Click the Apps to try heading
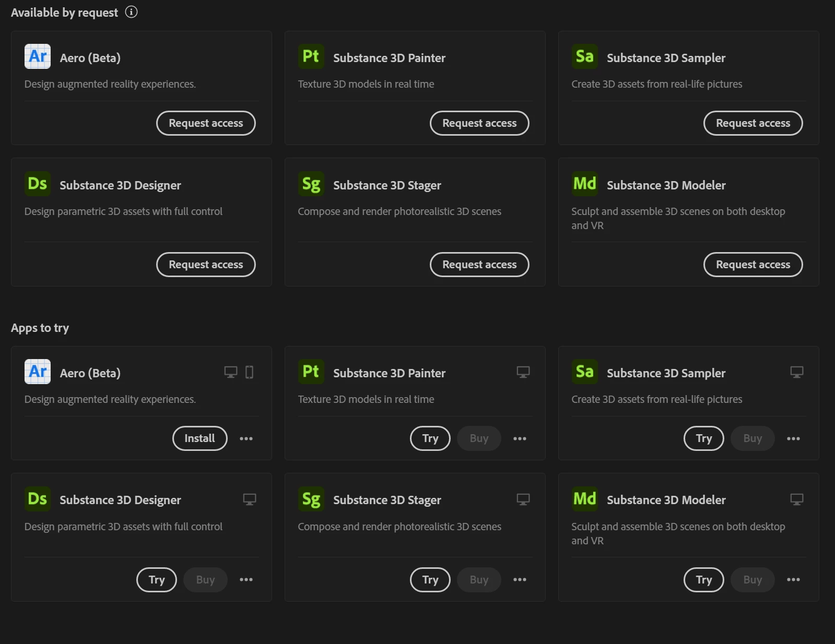The height and width of the screenshot is (644, 835). coord(40,328)
